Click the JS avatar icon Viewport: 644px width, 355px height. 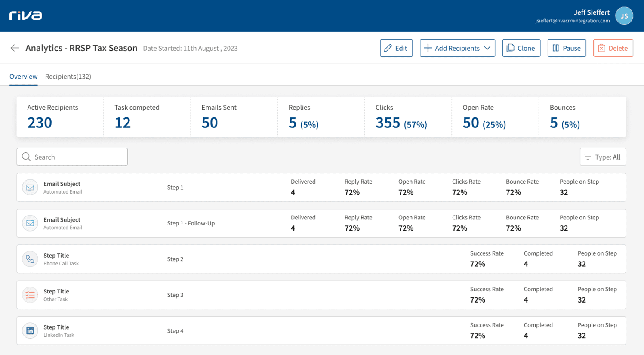[x=624, y=15]
